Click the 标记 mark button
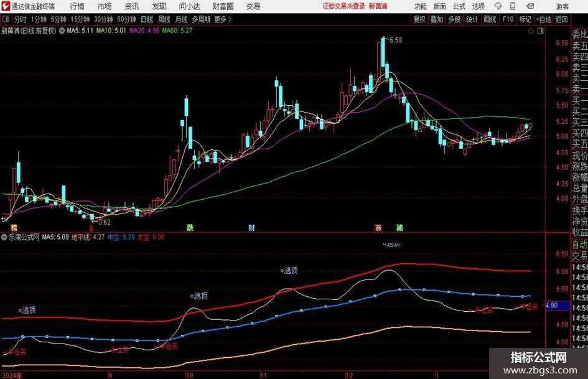 click(525, 19)
